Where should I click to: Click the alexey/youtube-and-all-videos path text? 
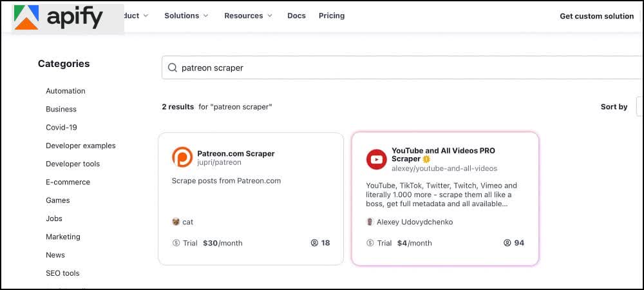[x=444, y=168]
